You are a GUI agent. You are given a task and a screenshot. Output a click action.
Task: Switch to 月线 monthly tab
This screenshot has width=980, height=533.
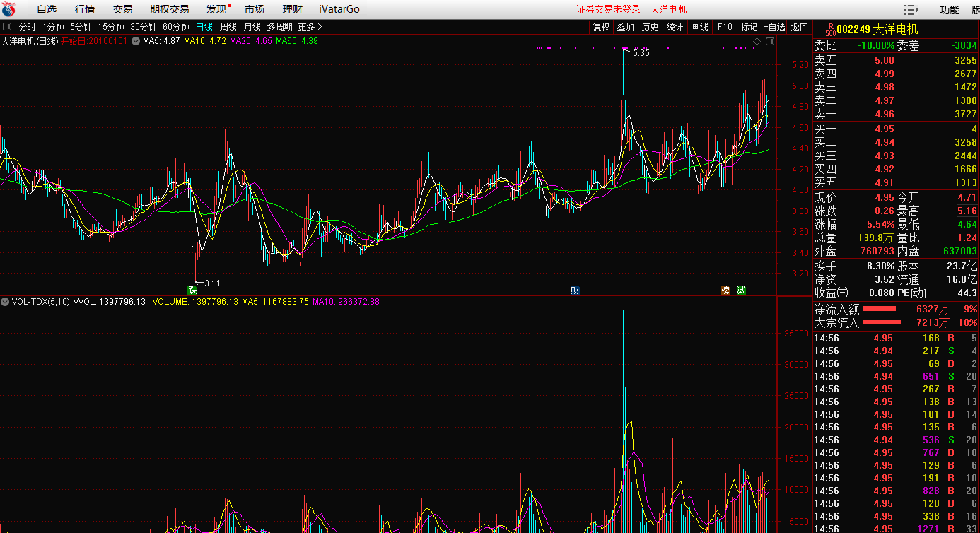pos(252,27)
